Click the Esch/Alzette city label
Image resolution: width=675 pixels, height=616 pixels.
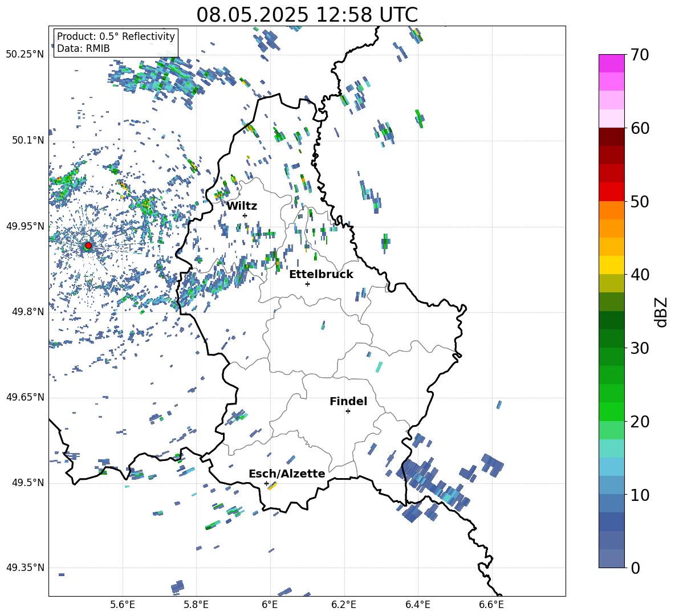tap(287, 474)
